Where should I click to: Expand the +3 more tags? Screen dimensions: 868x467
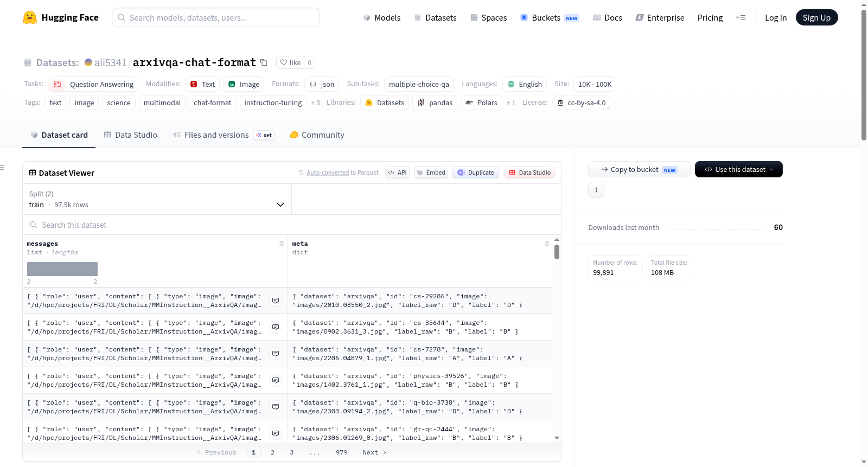pyautogui.click(x=315, y=103)
